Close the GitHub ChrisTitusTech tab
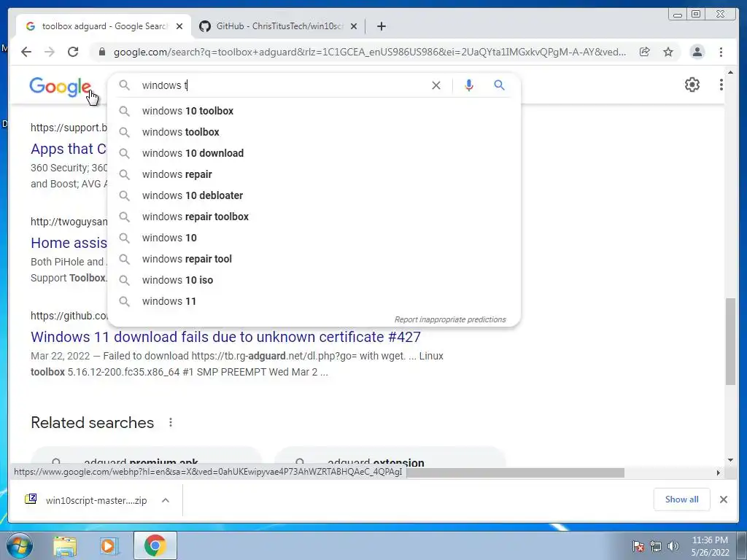This screenshot has width=747, height=560. point(354,26)
